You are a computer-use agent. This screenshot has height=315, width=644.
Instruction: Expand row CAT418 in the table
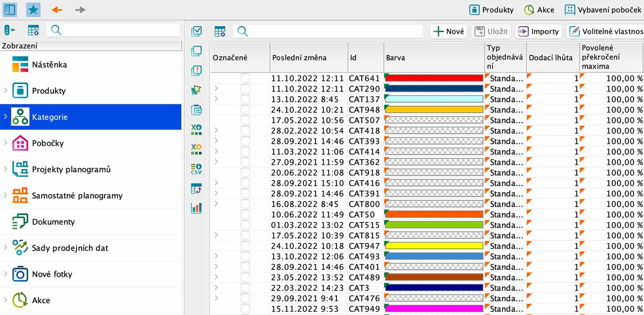pyautogui.click(x=216, y=130)
